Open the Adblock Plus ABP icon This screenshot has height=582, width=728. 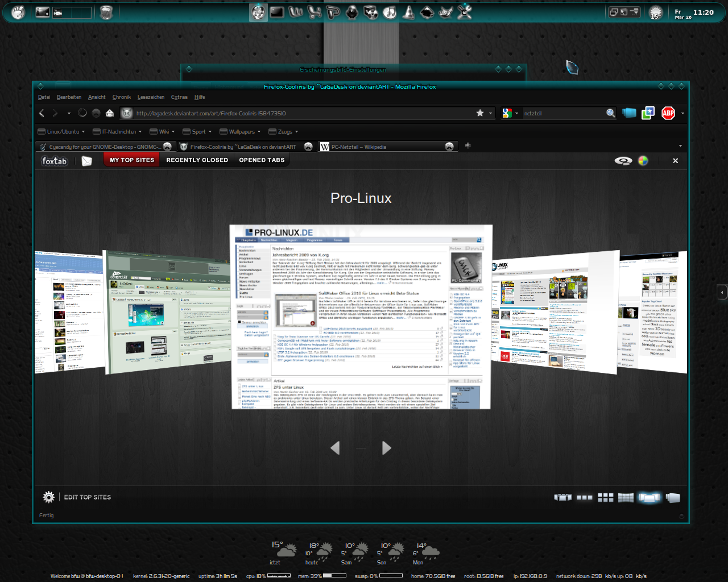click(x=668, y=113)
